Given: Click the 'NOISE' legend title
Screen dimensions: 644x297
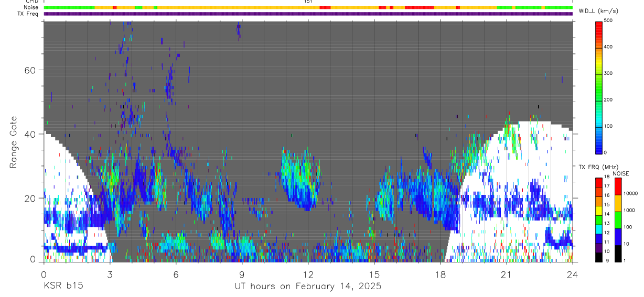Looking at the screenshot, I should [x=620, y=173].
